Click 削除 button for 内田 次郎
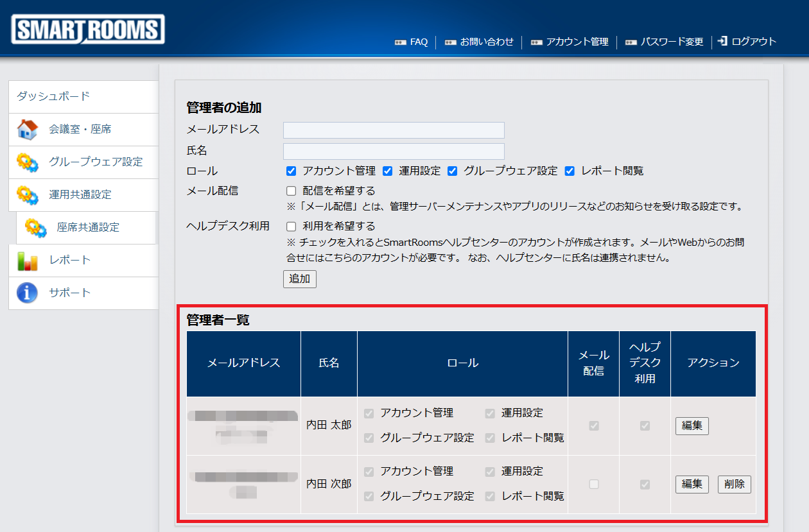 (734, 484)
